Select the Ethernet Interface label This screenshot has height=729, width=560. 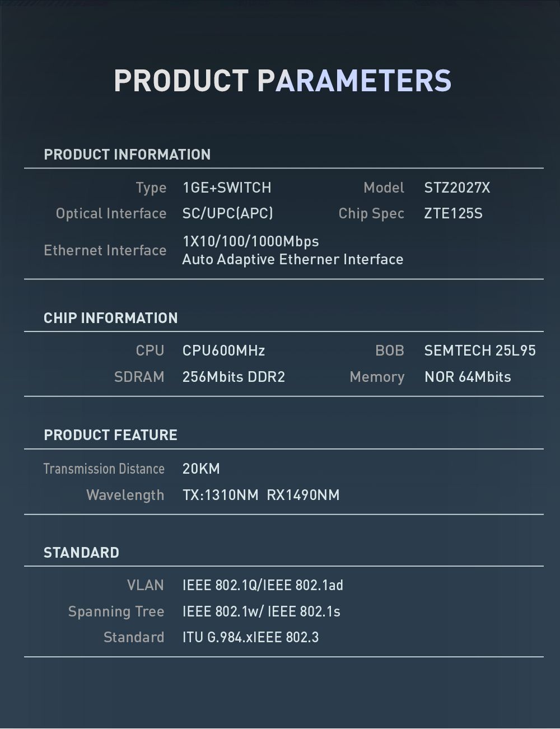(x=105, y=250)
